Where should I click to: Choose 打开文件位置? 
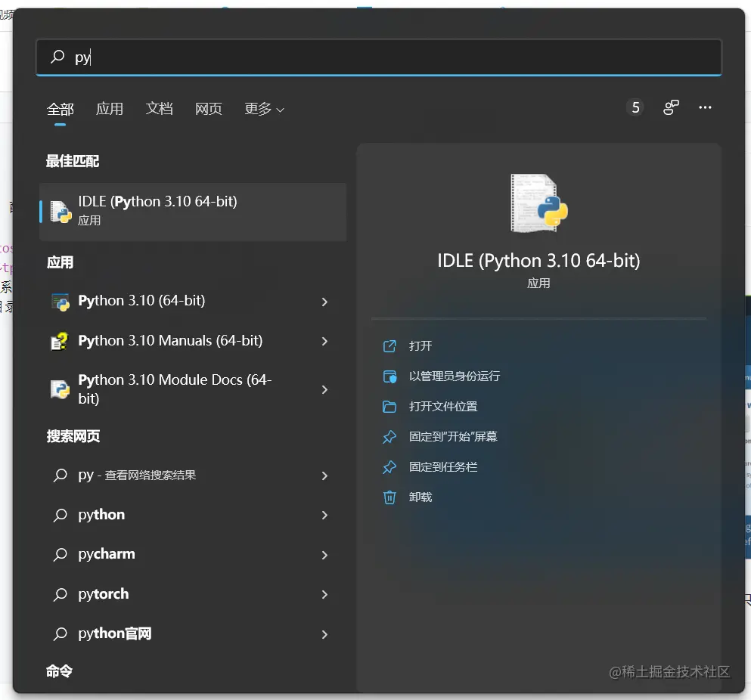(443, 407)
